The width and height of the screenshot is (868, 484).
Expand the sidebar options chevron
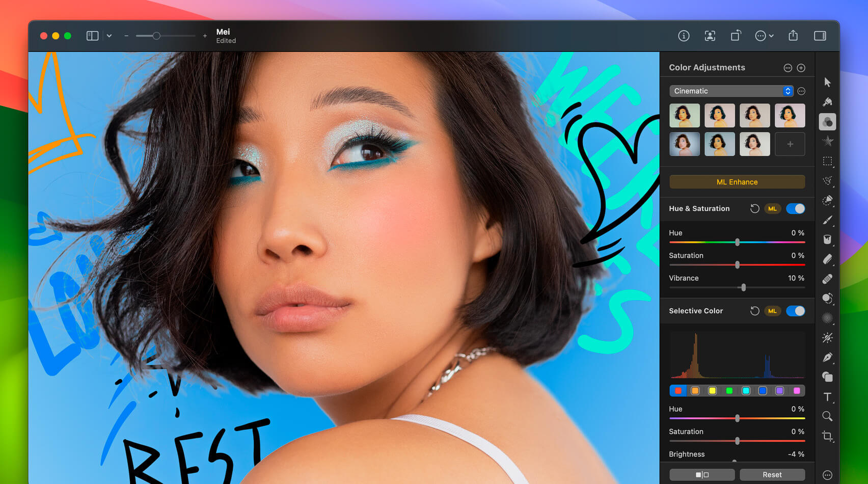(109, 36)
